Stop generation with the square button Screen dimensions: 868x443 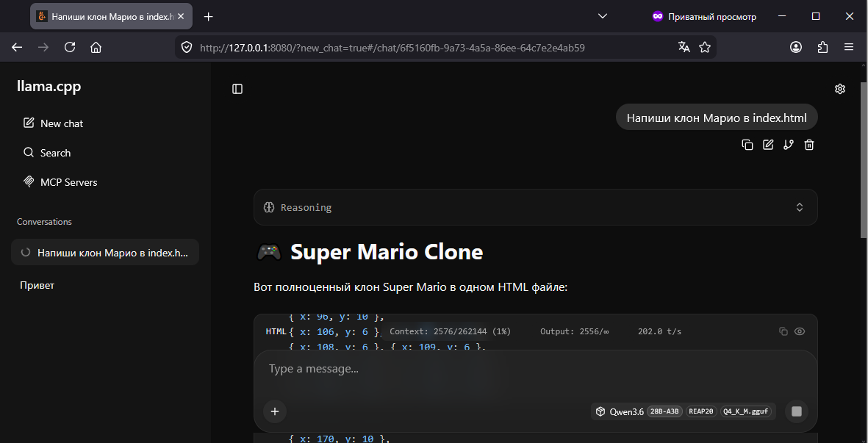click(x=797, y=411)
